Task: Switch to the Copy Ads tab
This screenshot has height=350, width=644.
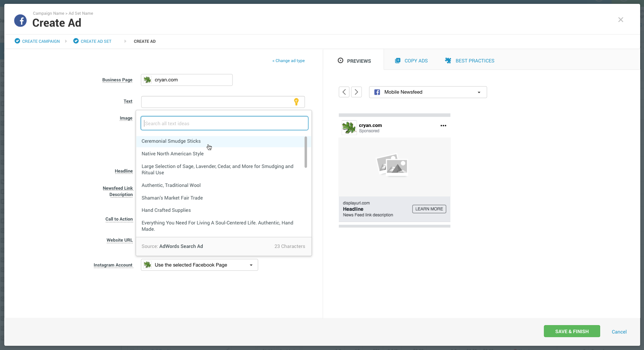Action: (x=411, y=61)
